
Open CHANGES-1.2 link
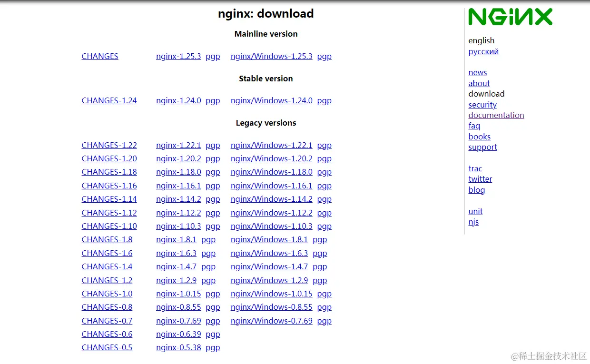point(107,280)
